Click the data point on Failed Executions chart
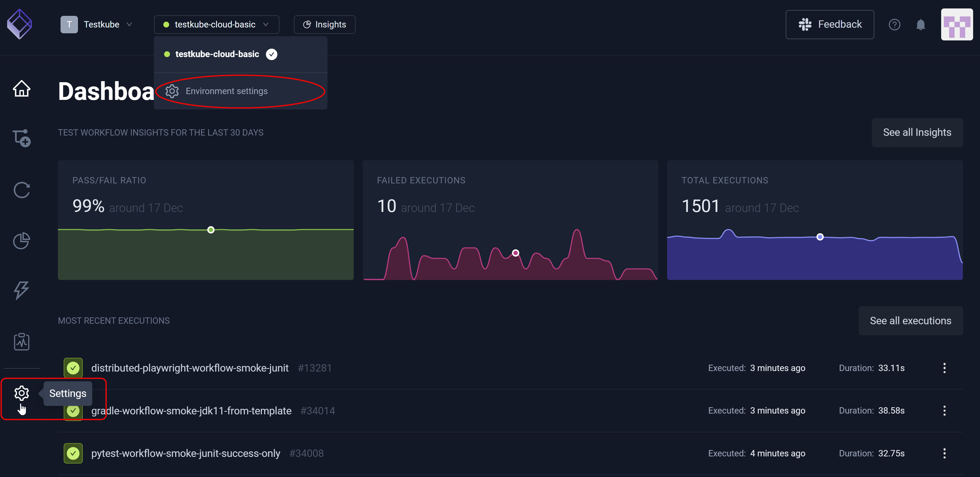 point(515,253)
